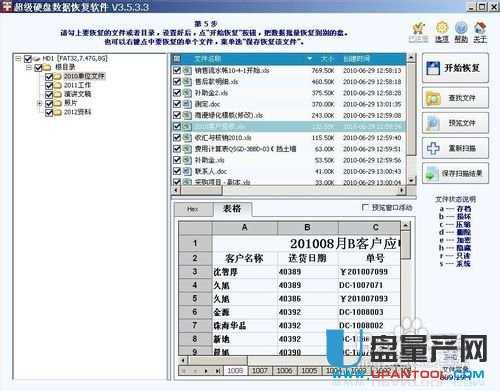Open the 关于 about house icon
Viewport: 500px width, 391px height.
[480, 28]
